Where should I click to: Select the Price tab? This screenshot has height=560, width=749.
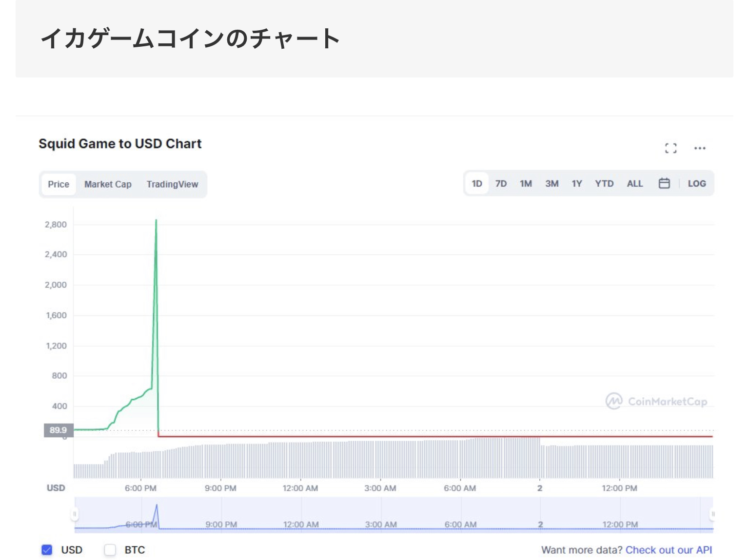click(x=59, y=184)
